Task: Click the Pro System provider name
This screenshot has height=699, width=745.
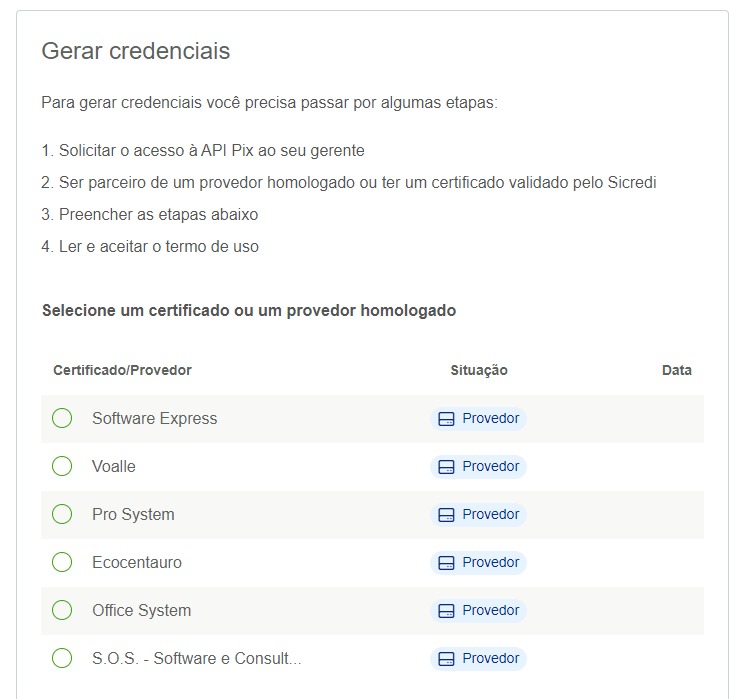Action: pyautogui.click(x=133, y=515)
